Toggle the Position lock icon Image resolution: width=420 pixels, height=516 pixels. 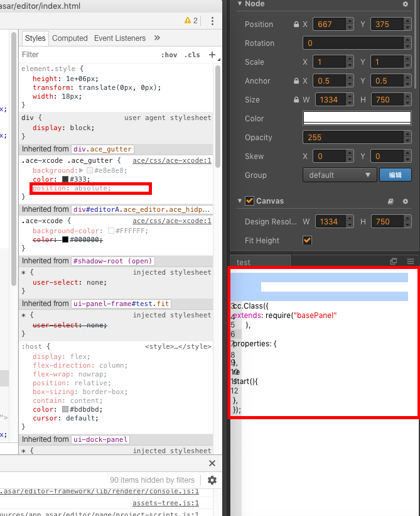coord(296,25)
